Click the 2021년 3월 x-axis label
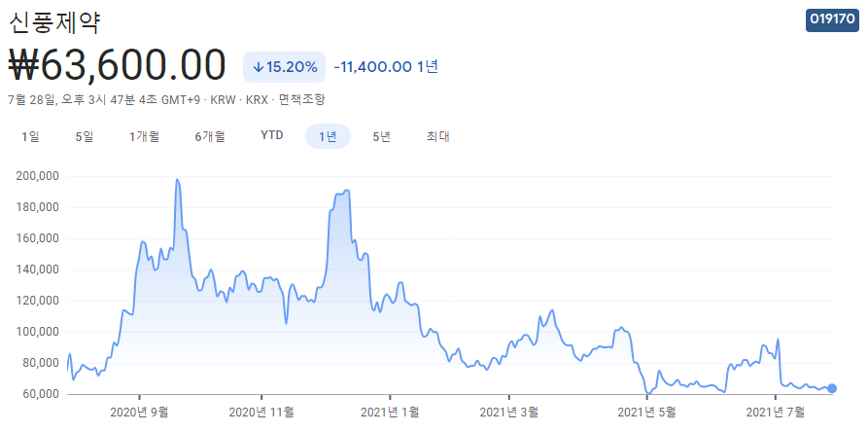This screenshot has height=432, width=868. point(508,413)
